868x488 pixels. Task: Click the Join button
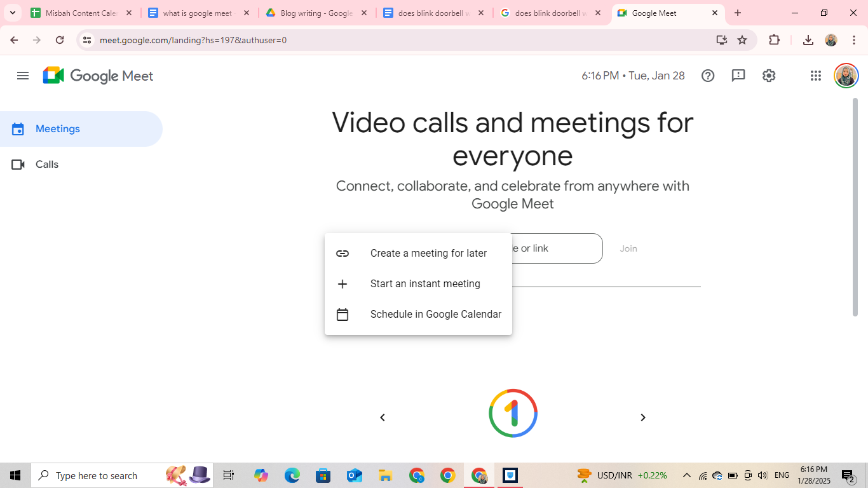coord(628,248)
